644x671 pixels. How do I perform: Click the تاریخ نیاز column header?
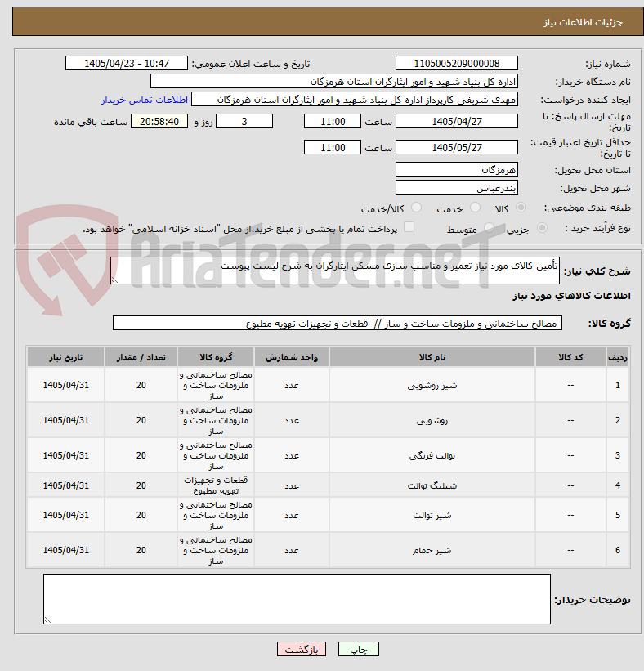point(66,357)
